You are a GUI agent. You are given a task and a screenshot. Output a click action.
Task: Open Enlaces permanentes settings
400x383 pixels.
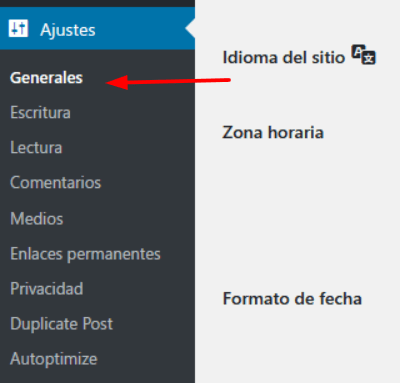point(85,254)
